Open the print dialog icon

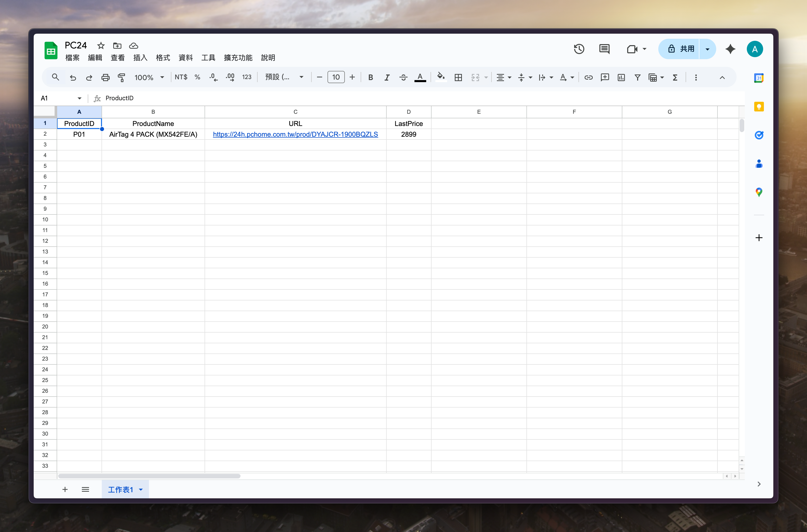106,77
